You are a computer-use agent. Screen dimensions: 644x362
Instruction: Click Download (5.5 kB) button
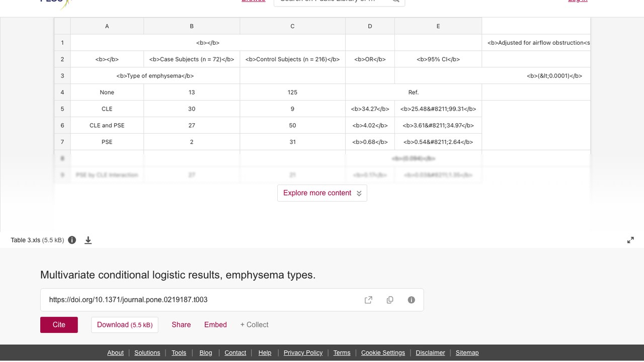(125, 325)
